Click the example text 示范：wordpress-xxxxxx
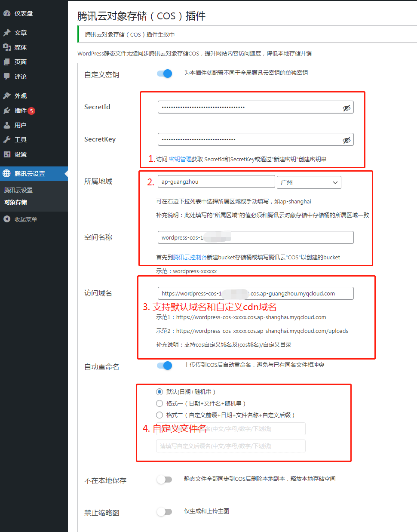 186,271
